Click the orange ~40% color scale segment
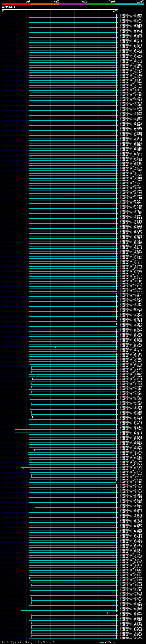The width and height of the screenshot is (146, 644). point(45,4)
